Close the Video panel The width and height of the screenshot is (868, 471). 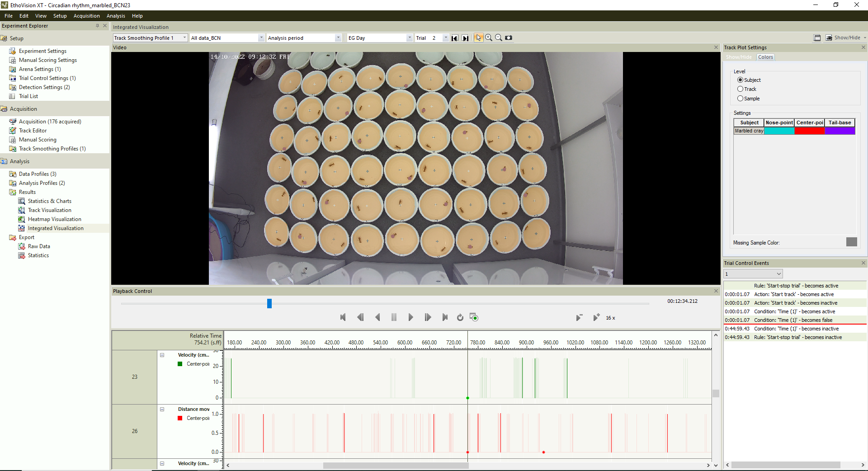click(716, 47)
